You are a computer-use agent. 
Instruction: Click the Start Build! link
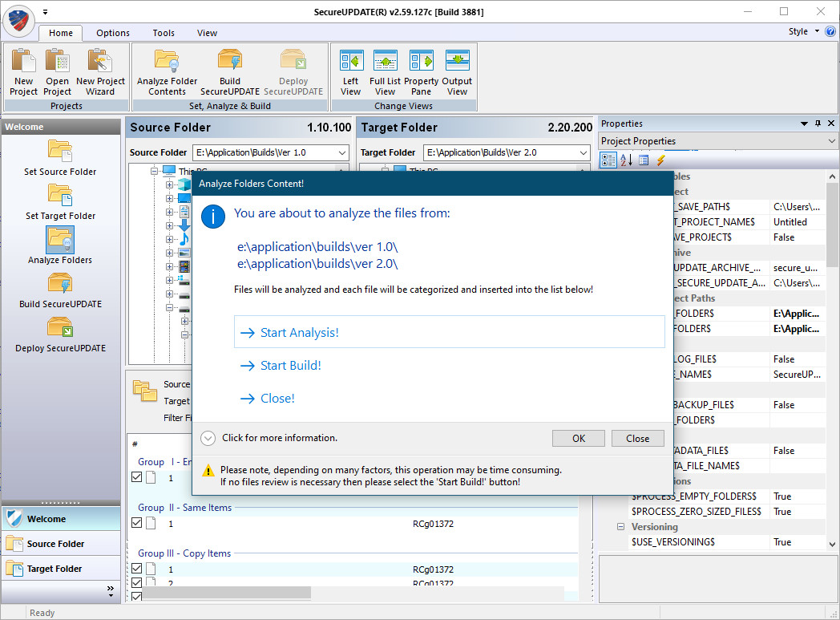point(281,366)
